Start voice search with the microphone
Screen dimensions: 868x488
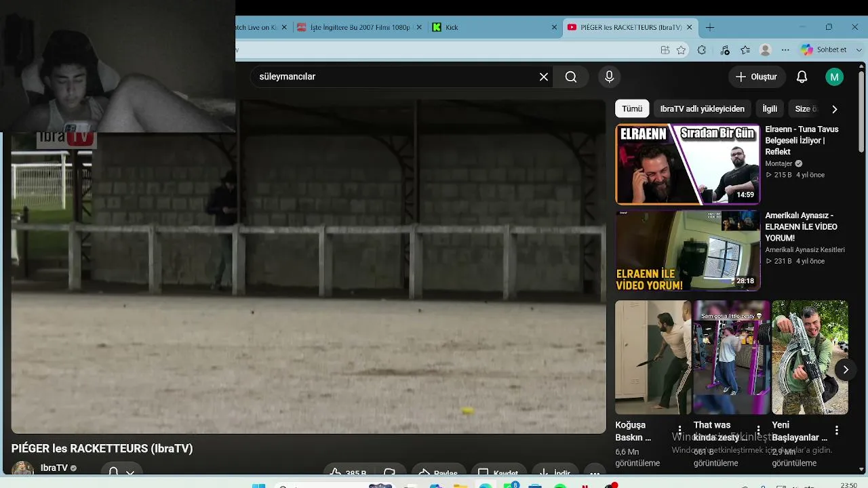609,77
